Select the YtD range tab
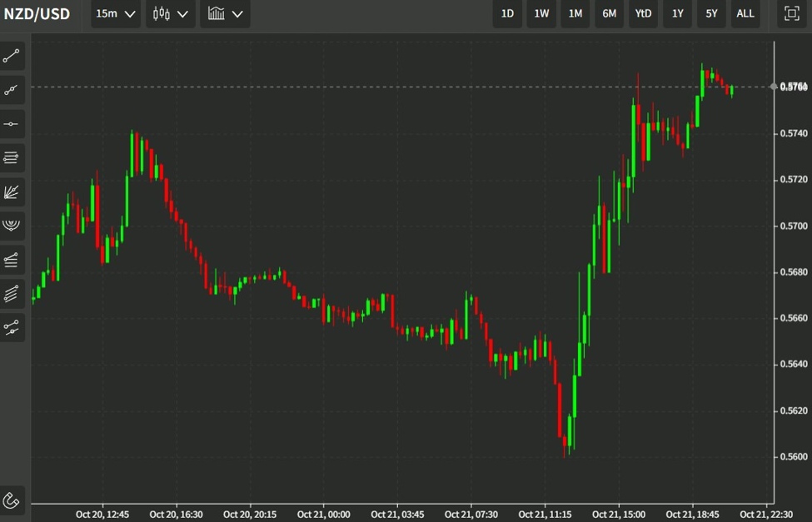This screenshot has width=812, height=522. [x=643, y=14]
